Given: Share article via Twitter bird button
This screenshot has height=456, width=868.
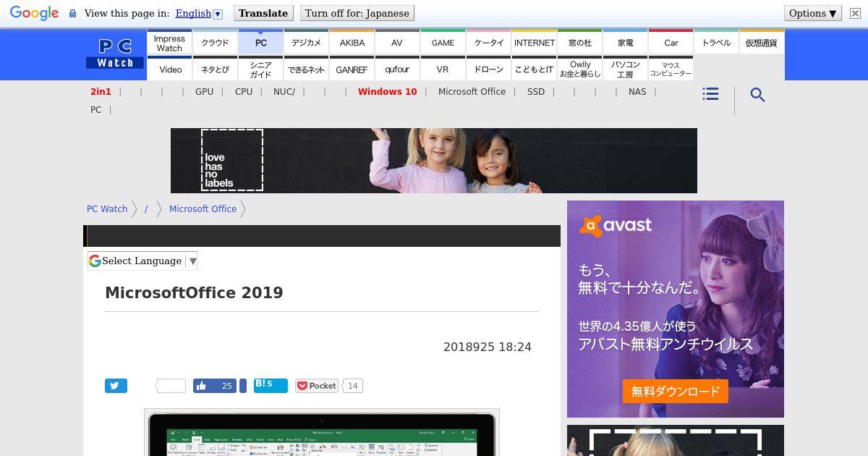Looking at the screenshot, I should pos(116,386).
